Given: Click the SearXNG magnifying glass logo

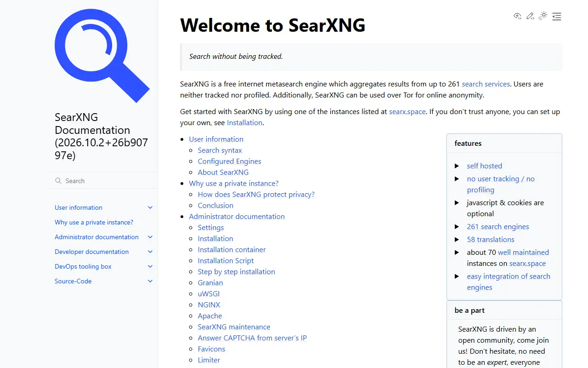Looking at the screenshot, I should click(102, 56).
